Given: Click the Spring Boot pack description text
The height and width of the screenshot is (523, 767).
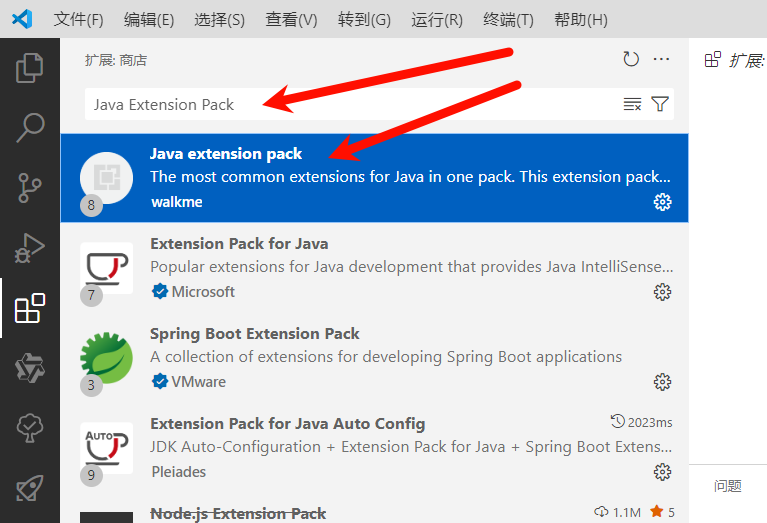Looking at the screenshot, I should [386, 357].
